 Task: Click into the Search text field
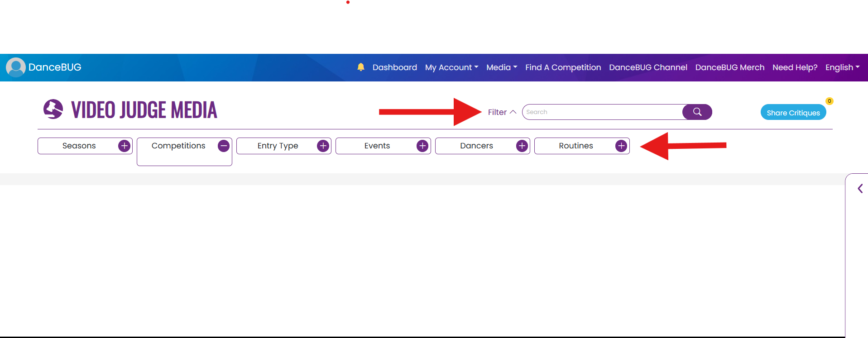pos(602,112)
